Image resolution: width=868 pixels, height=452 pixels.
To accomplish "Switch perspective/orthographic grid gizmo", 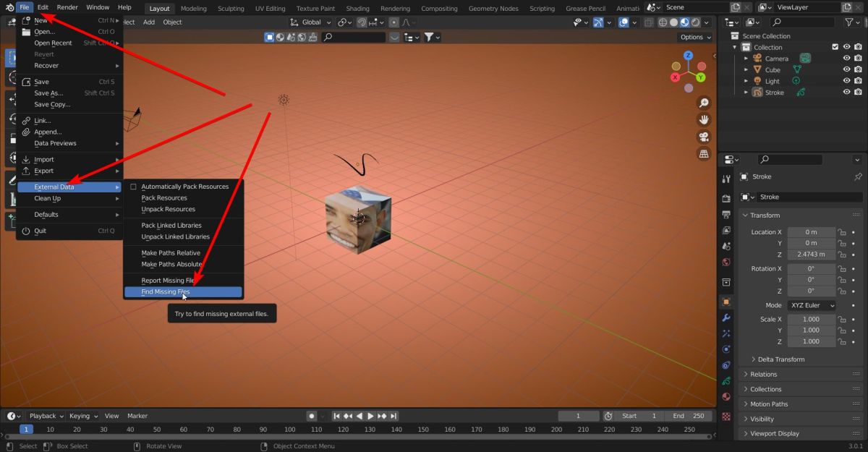I will 703,154.
